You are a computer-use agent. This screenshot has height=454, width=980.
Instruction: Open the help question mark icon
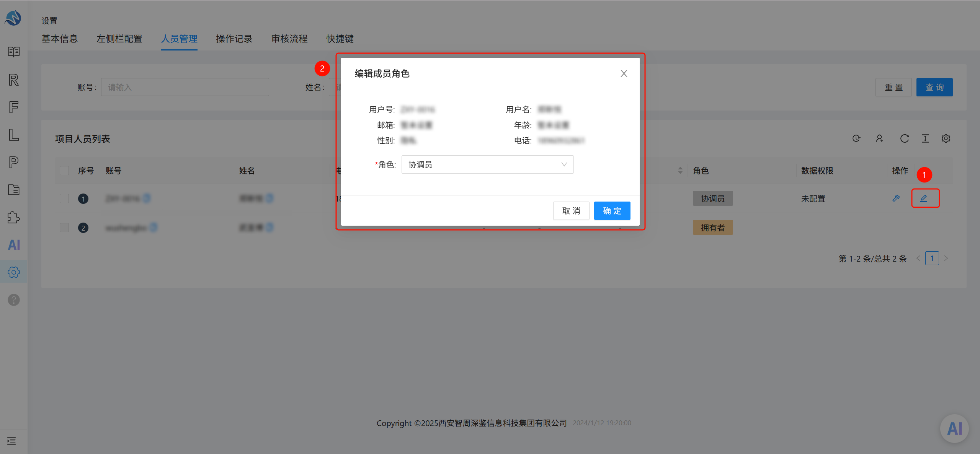click(14, 300)
